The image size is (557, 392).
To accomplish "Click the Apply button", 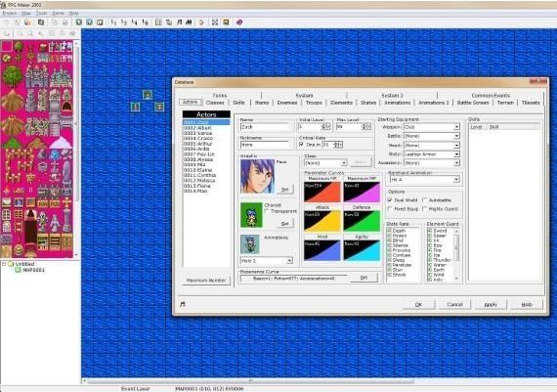I will pyautogui.click(x=491, y=305).
